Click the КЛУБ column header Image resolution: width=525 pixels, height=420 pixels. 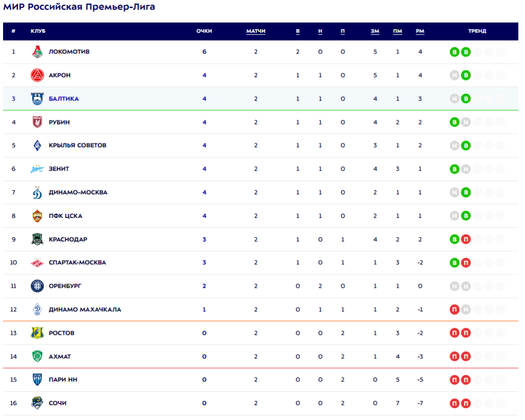pyautogui.click(x=38, y=31)
